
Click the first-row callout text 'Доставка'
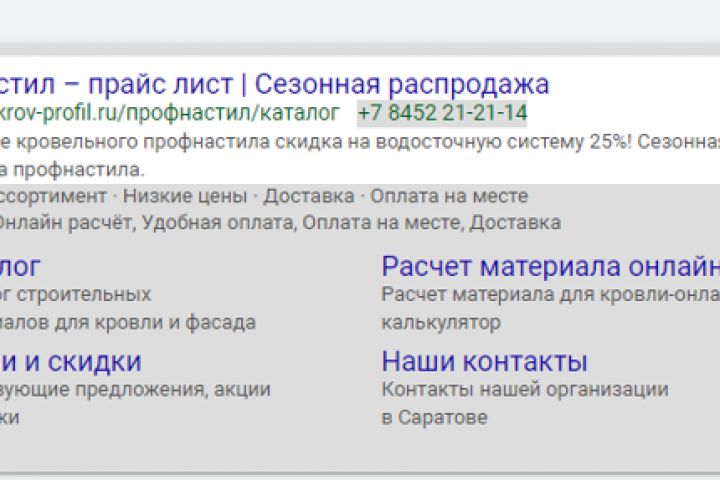(309, 196)
